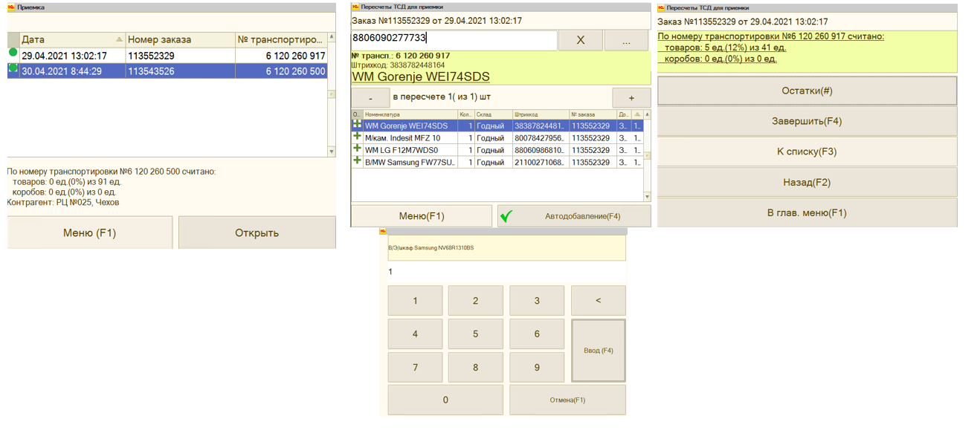The width and height of the screenshot is (980, 436).
Task: Decrease recount quantity with minus button
Action: tap(370, 98)
